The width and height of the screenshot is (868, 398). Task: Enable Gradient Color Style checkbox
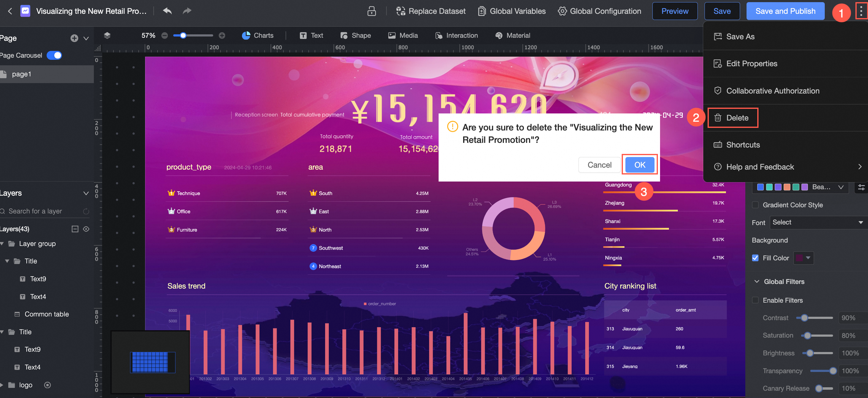pyautogui.click(x=755, y=205)
